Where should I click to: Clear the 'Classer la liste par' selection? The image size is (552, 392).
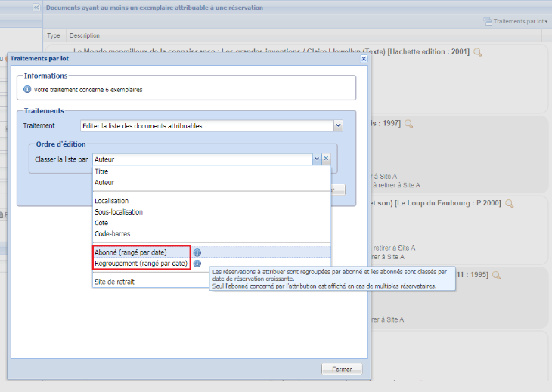(327, 159)
